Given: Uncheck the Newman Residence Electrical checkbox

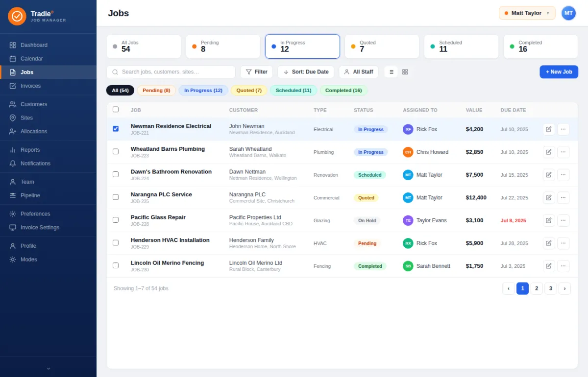Looking at the screenshot, I should point(116,129).
